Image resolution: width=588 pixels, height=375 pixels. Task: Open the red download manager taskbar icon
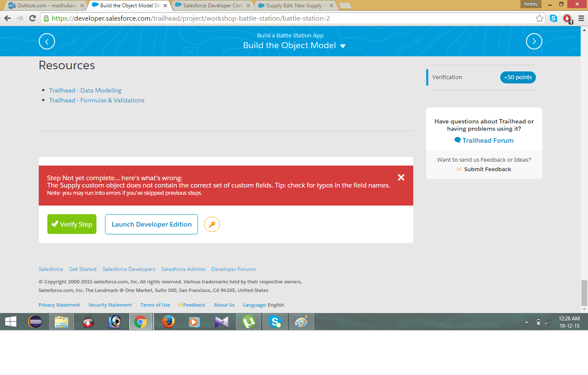pos(88,322)
